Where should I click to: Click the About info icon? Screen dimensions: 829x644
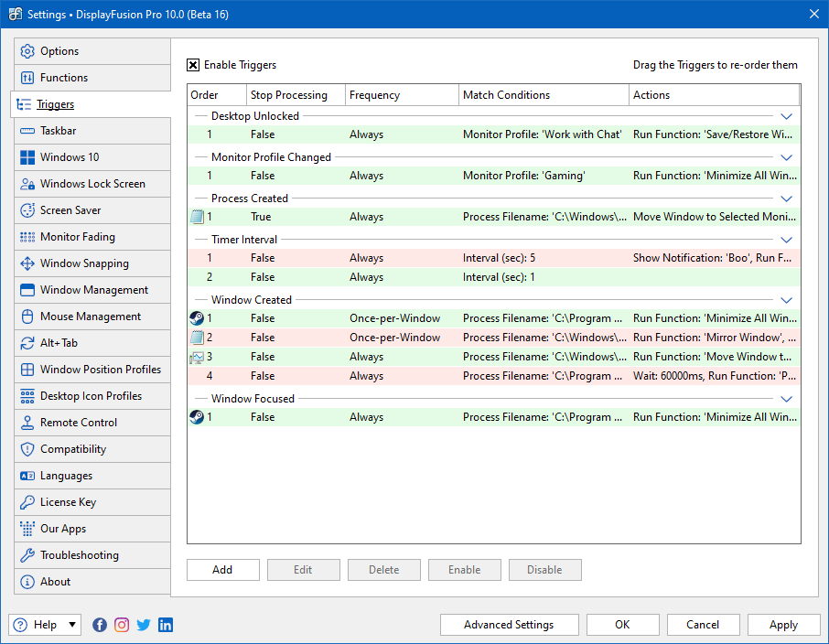tap(27, 582)
